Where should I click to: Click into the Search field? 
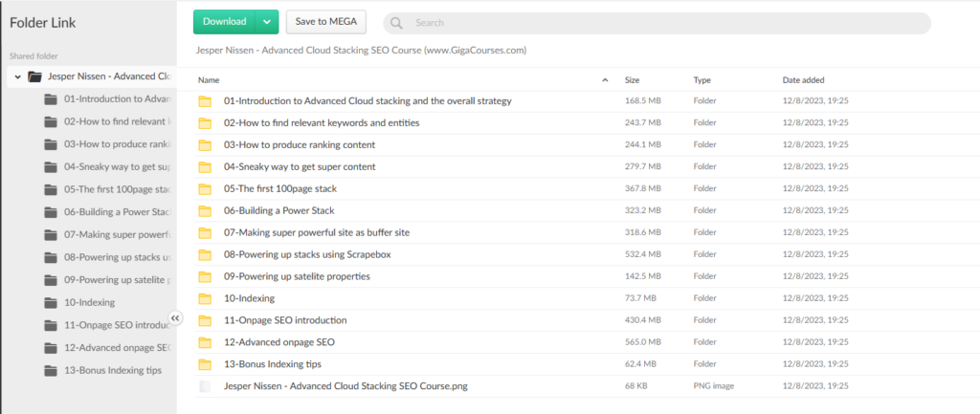[x=657, y=23]
